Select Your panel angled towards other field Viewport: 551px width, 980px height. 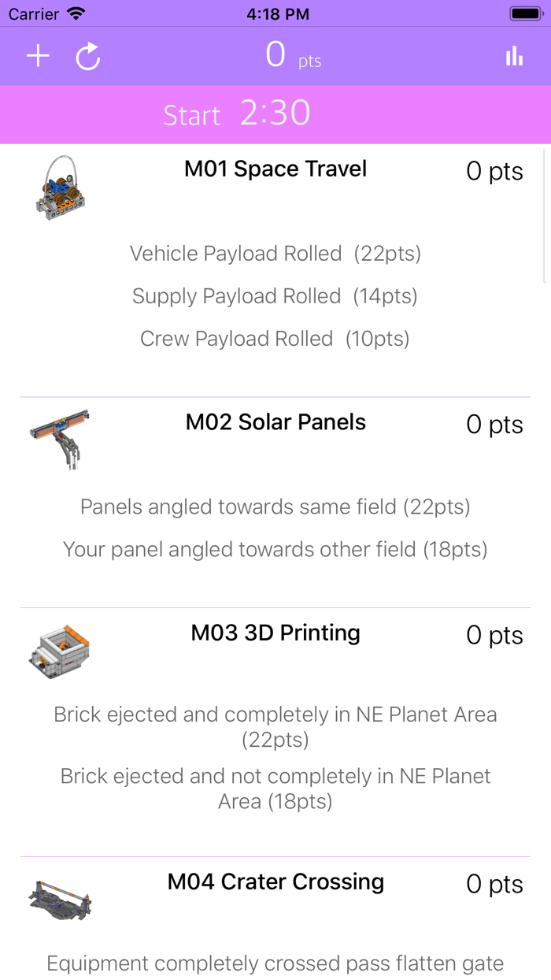click(275, 549)
